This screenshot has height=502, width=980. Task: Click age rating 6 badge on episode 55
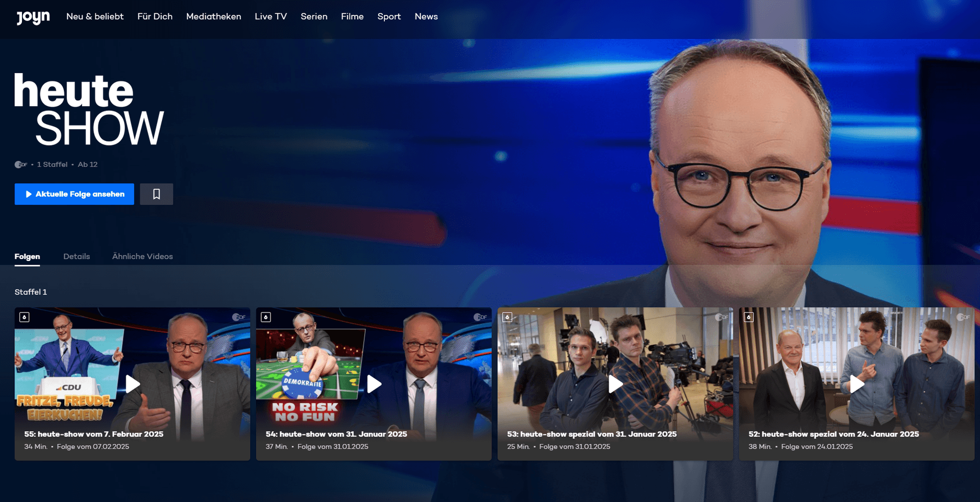pyautogui.click(x=24, y=317)
